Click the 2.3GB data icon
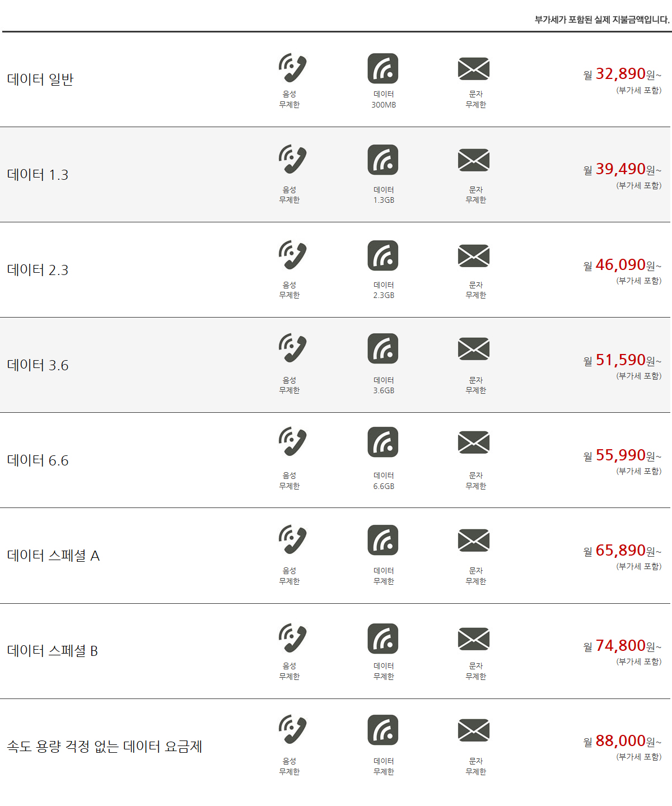The height and width of the screenshot is (806, 672). tap(383, 255)
